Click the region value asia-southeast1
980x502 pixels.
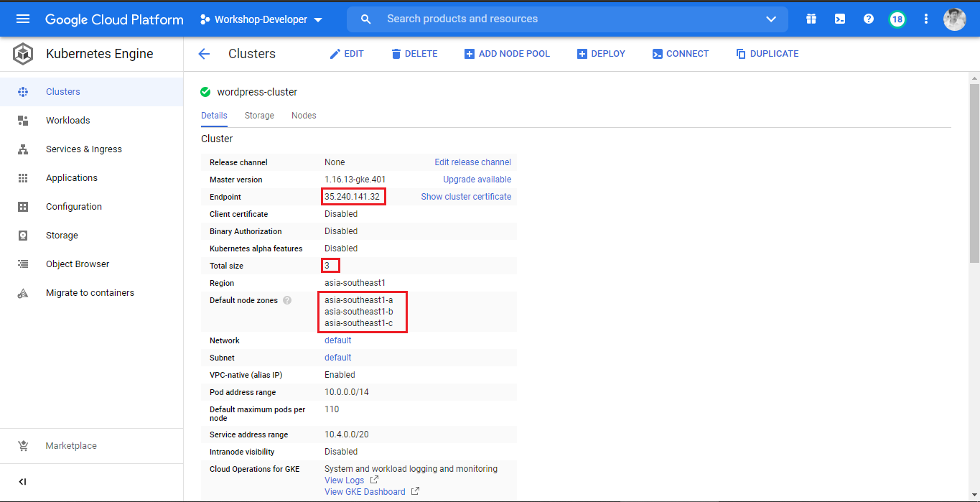355,283
